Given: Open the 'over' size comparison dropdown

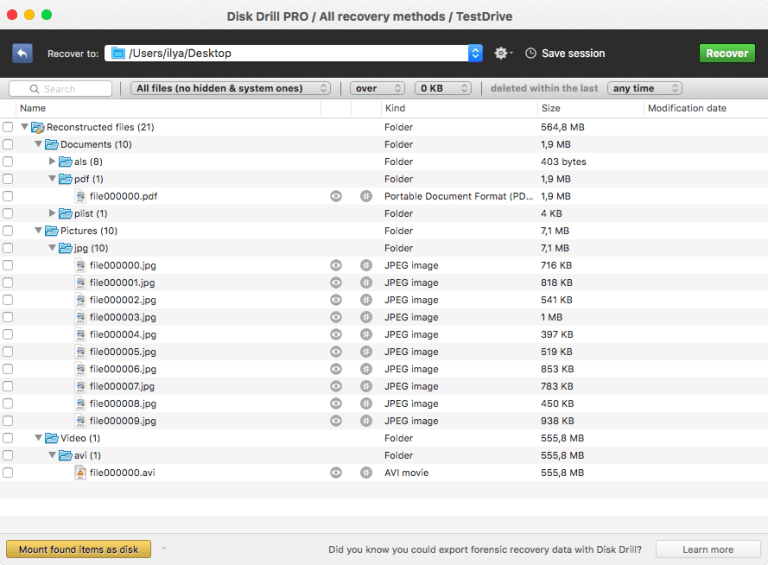Looking at the screenshot, I should (x=377, y=88).
